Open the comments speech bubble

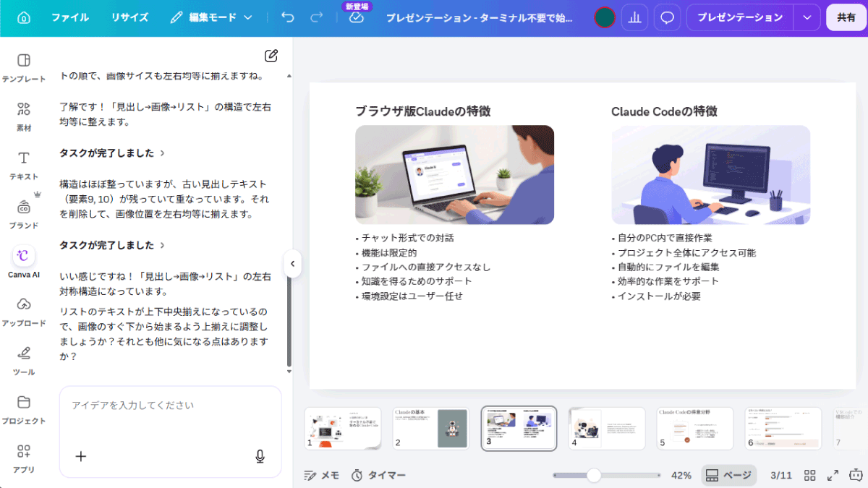point(667,17)
